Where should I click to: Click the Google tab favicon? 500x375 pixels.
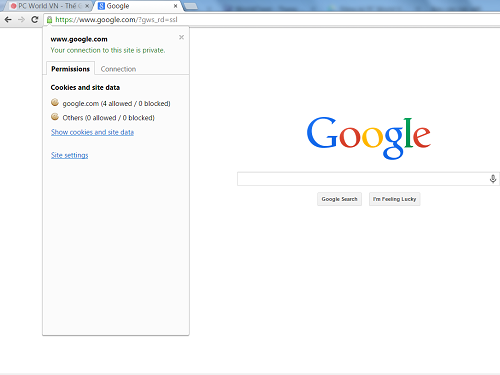[x=102, y=6]
